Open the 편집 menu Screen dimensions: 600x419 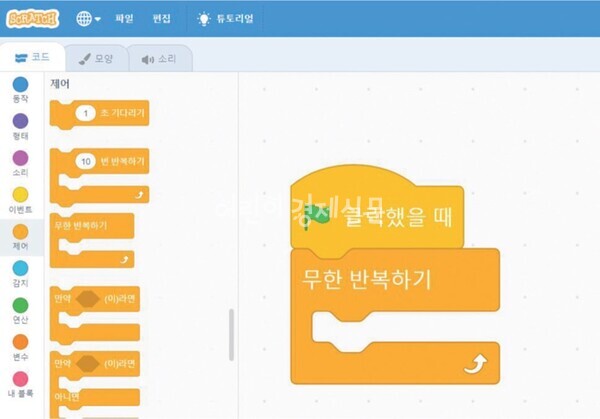pyautogui.click(x=161, y=18)
